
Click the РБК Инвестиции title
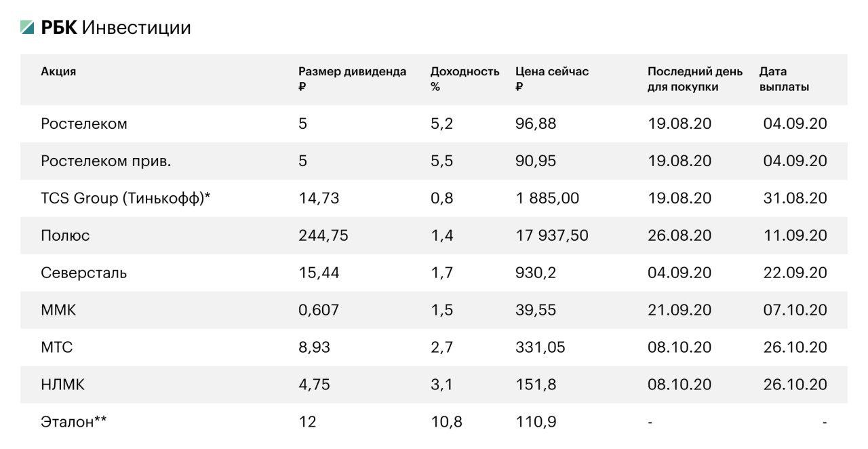116,28
